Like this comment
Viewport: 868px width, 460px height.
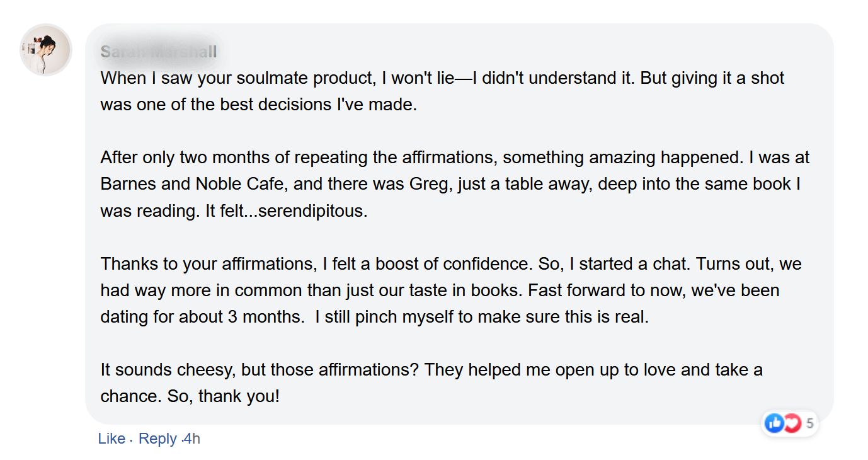click(x=111, y=439)
